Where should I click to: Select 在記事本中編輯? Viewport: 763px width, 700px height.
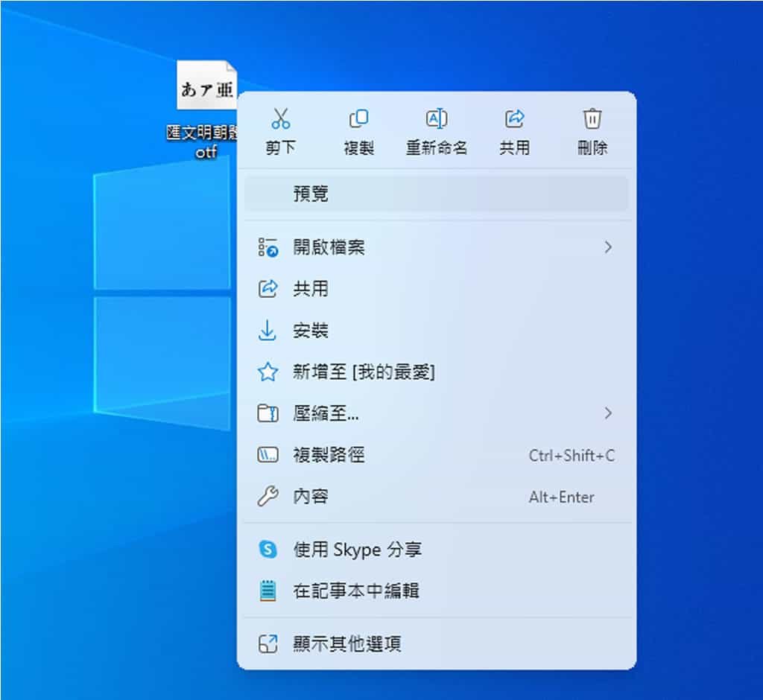(x=437, y=591)
